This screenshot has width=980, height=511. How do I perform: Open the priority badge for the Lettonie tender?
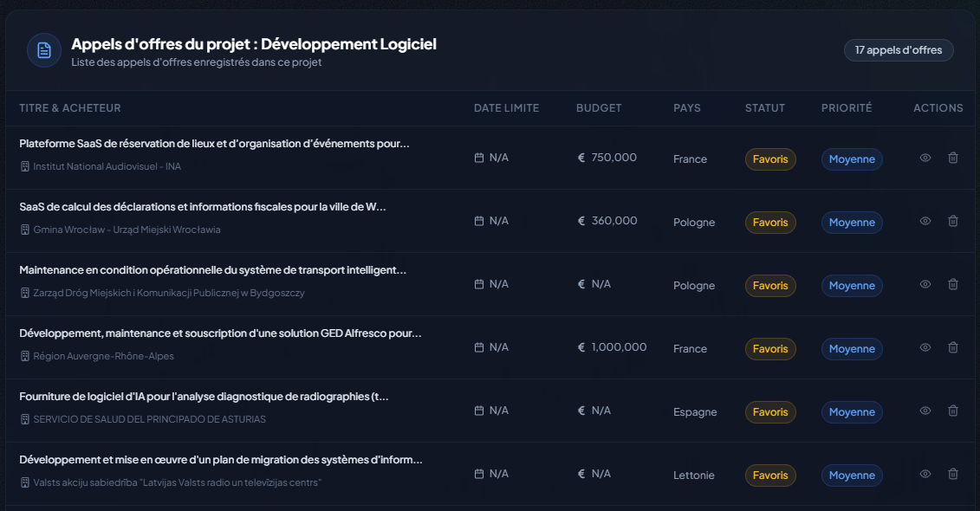[x=852, y=475]
